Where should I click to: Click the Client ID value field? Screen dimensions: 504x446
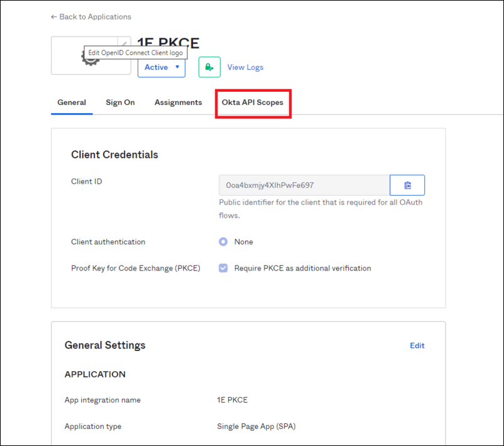(304, 186)
